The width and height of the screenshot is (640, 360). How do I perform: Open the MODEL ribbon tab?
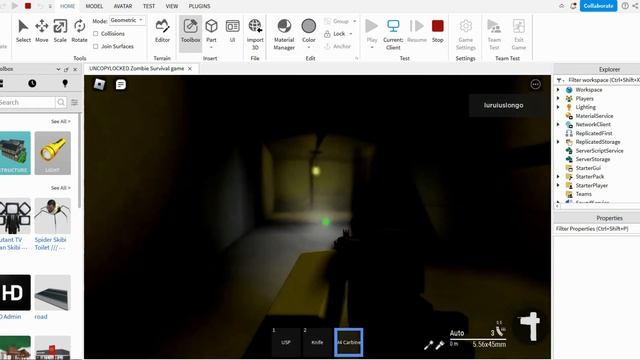pyautogui.click(x=94, y=6)
